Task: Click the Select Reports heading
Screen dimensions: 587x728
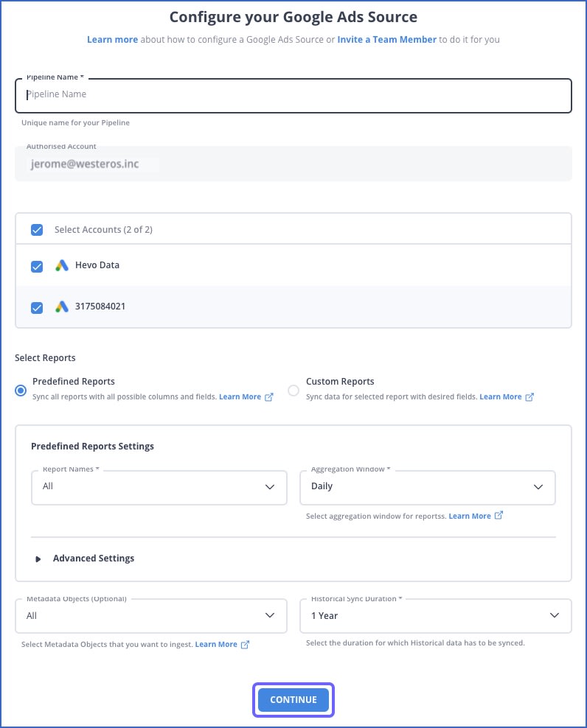Action: click(x=45, y=358)
